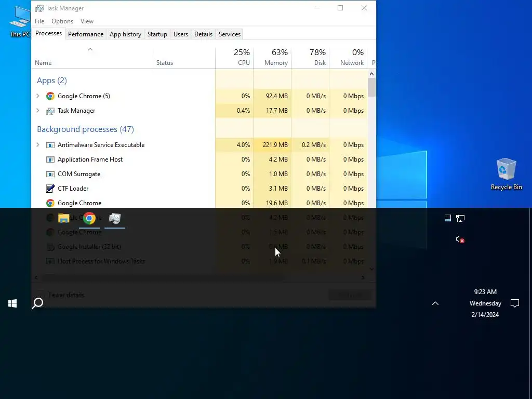Click the vertical scrollbar thumb
Viewport: 532px width, 399px height.
click(371, 87)
